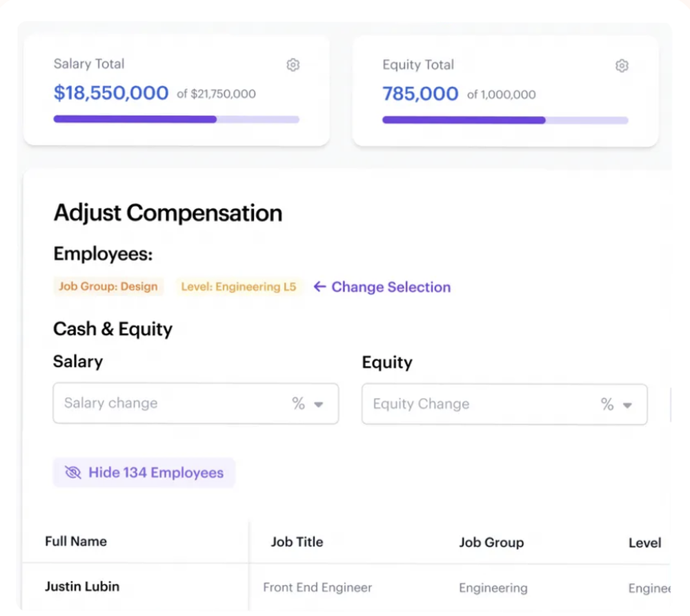
Task: Click the left arrow icon before Change Selection
Action: click(x=320, y=287)
